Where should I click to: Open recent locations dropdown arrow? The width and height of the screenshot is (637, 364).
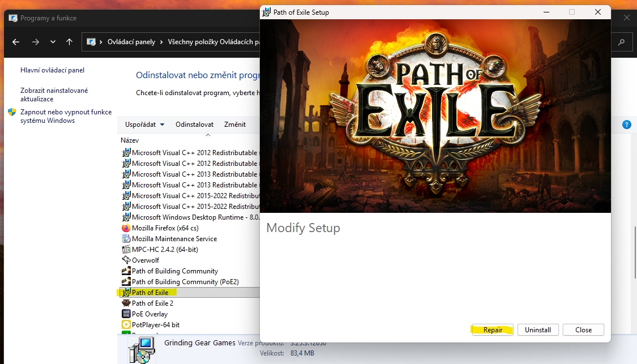click(x=53, y=42)
